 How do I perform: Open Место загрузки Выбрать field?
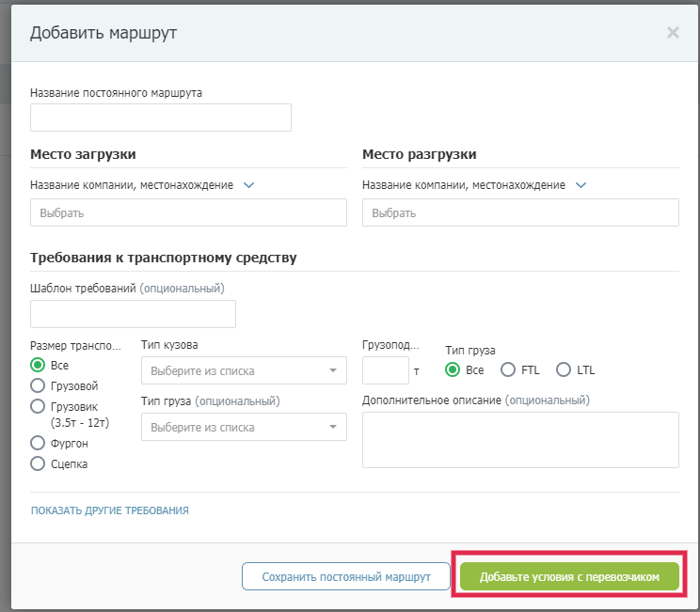(188, 212)
